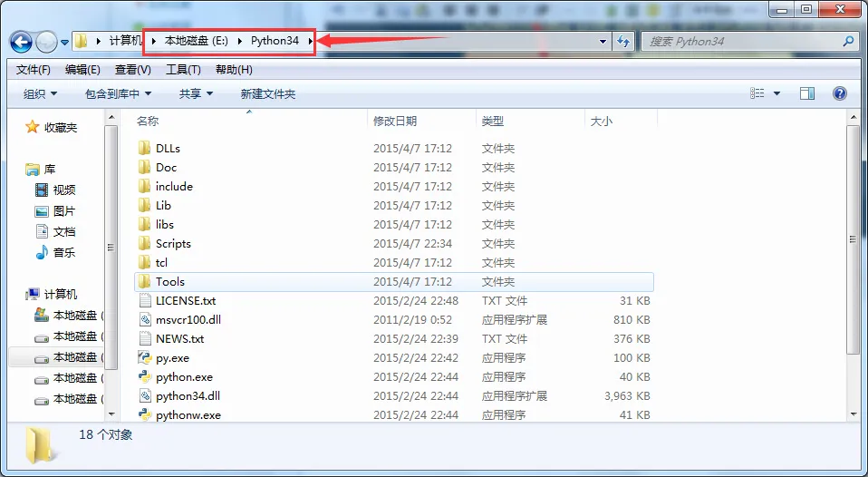This screenshot has height=477, width=868.
Task: Expand the arrow after Python34 breadcrumb
Action: tap(311, 41)
